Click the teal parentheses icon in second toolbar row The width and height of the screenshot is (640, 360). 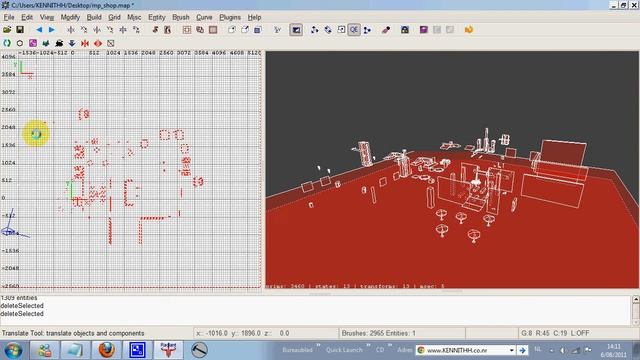pos(7,43)
